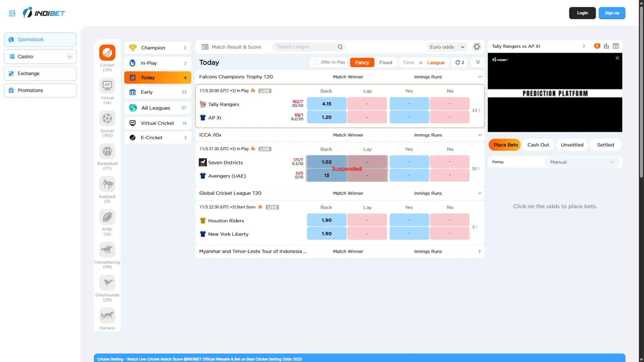Switch to Fixed odds toggle

(x=385, y=63)
